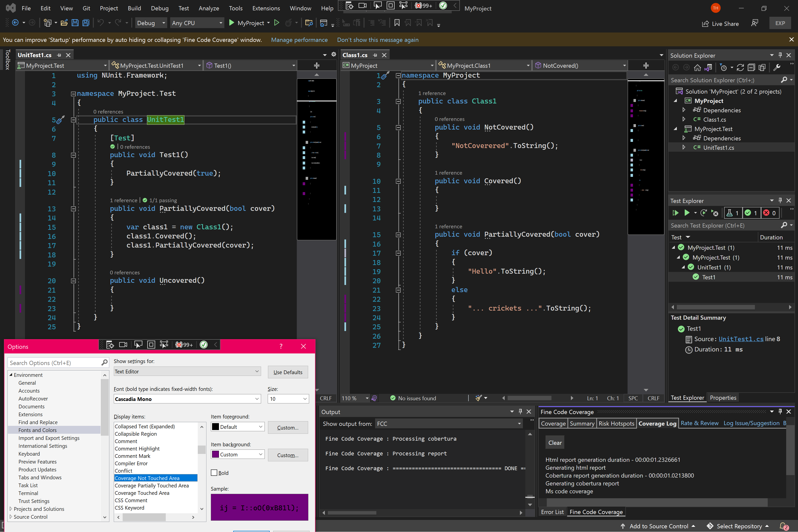Click the Manage performance link

coord(299,40)
